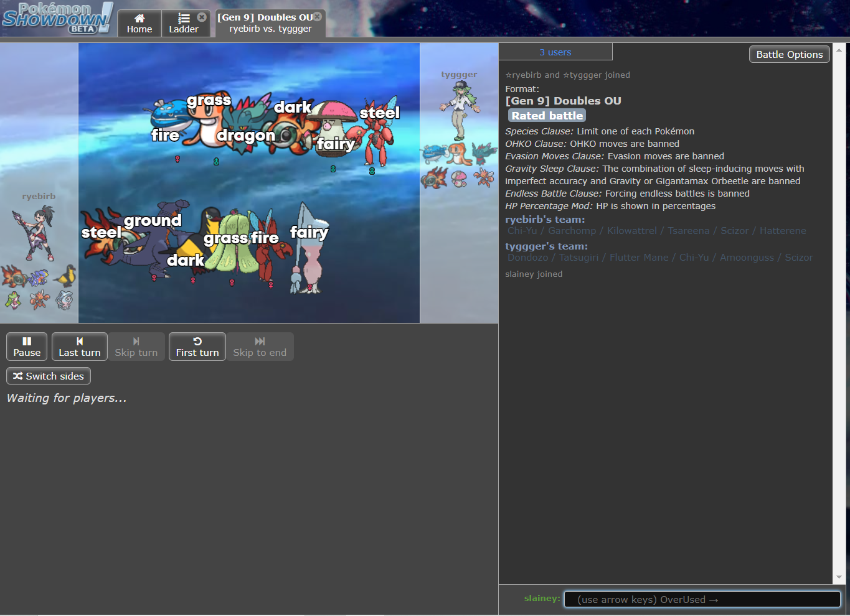Select tyggger's Tatsugiri team icon
Screen dimensions: 850x616
pos(458,153)
